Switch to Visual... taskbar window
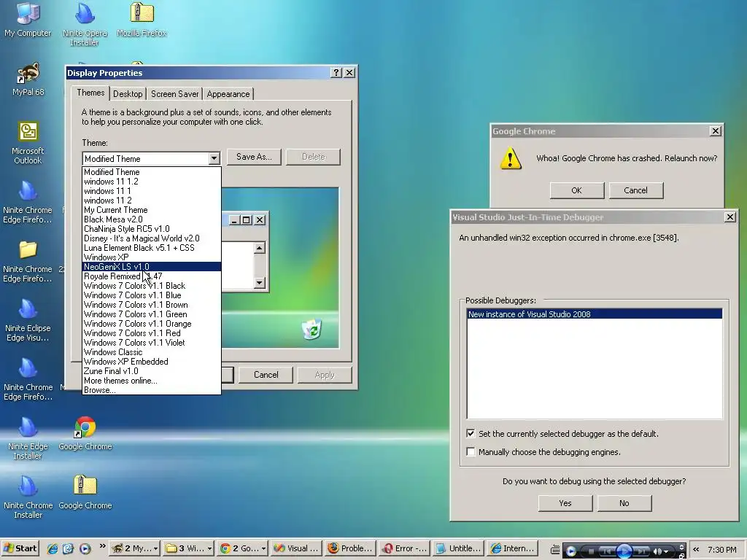The width and height of the screenshot is (747, 560). pos(296,548)
